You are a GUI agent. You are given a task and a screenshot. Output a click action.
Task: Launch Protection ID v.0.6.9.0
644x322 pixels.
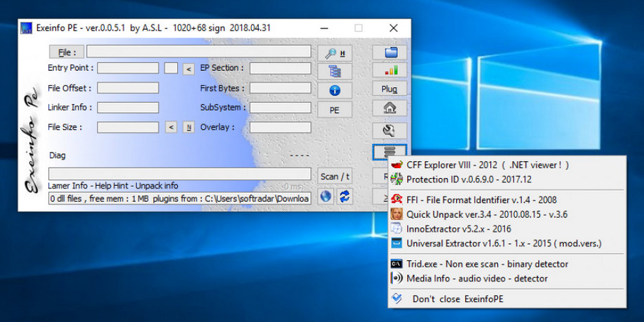[507, 179]
